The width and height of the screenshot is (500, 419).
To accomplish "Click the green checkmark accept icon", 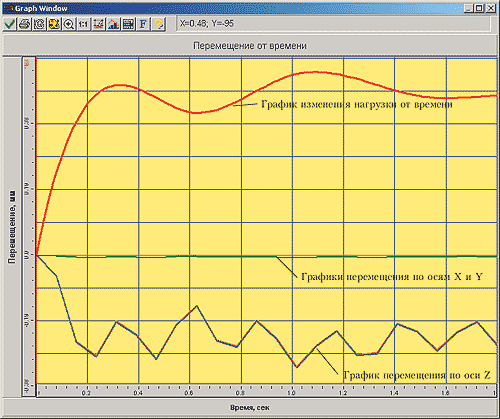I will click(x=10, y=24).
